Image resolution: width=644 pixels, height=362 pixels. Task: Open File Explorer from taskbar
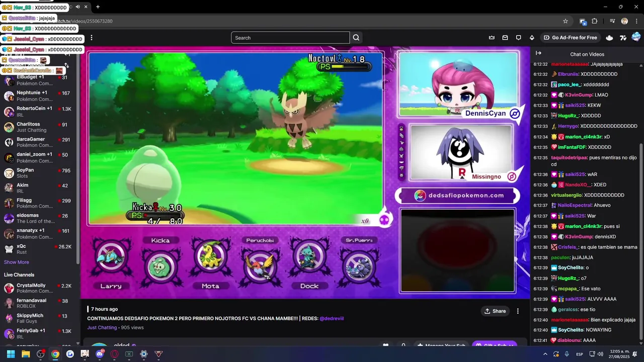pyautogui.click(x=26, y=354)
